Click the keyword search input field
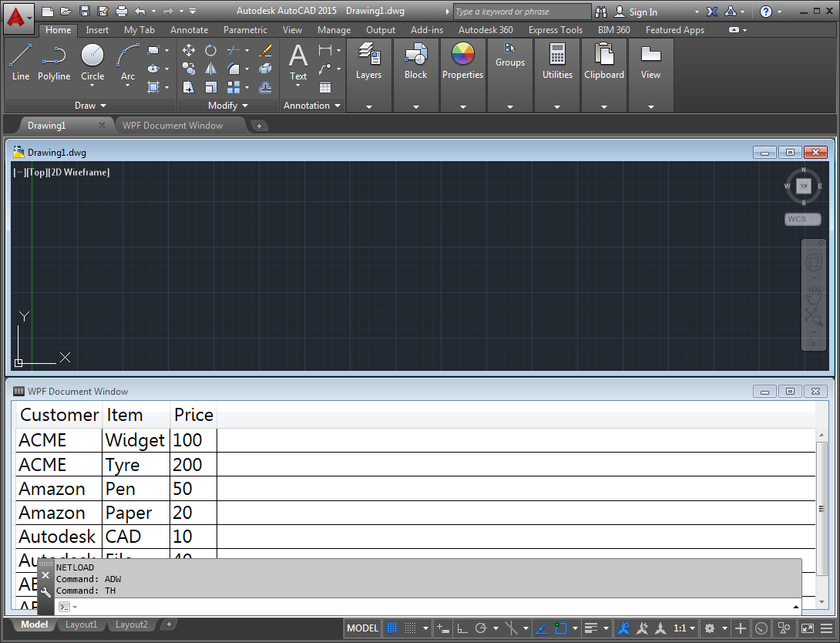 [x=522, y=12]
